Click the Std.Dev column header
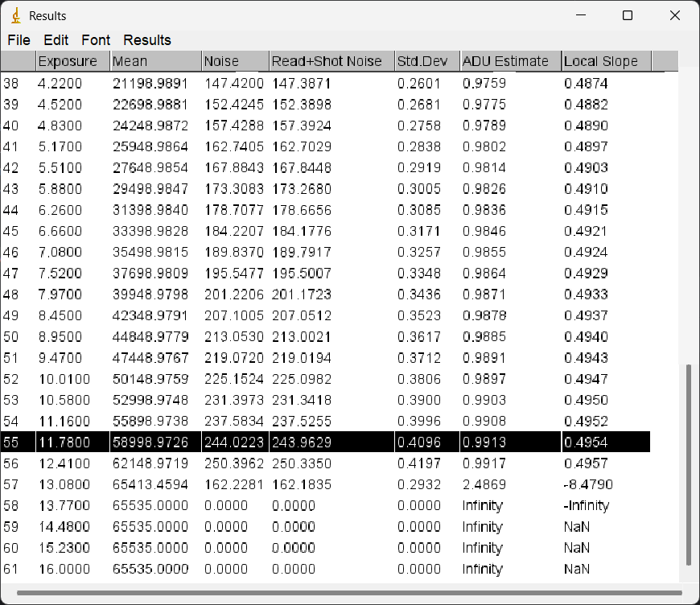This screenshot has width=700, height=605. (426, 61)
